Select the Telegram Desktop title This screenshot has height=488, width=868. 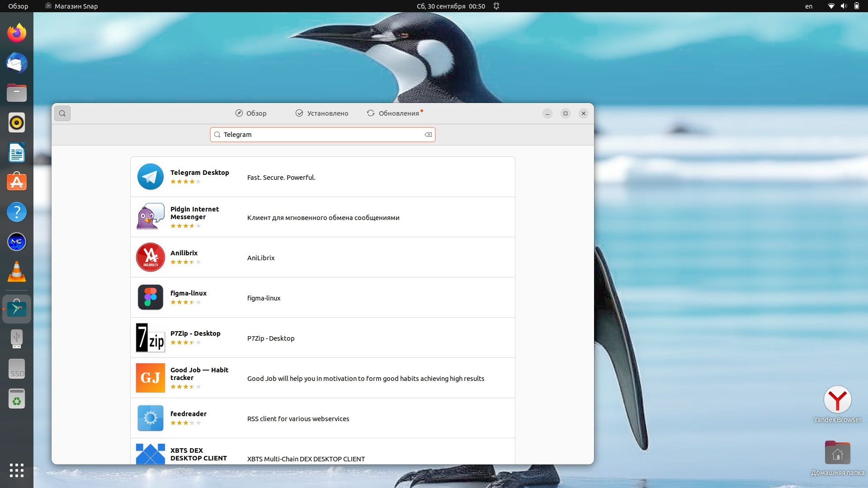click(x=200, y=173)
